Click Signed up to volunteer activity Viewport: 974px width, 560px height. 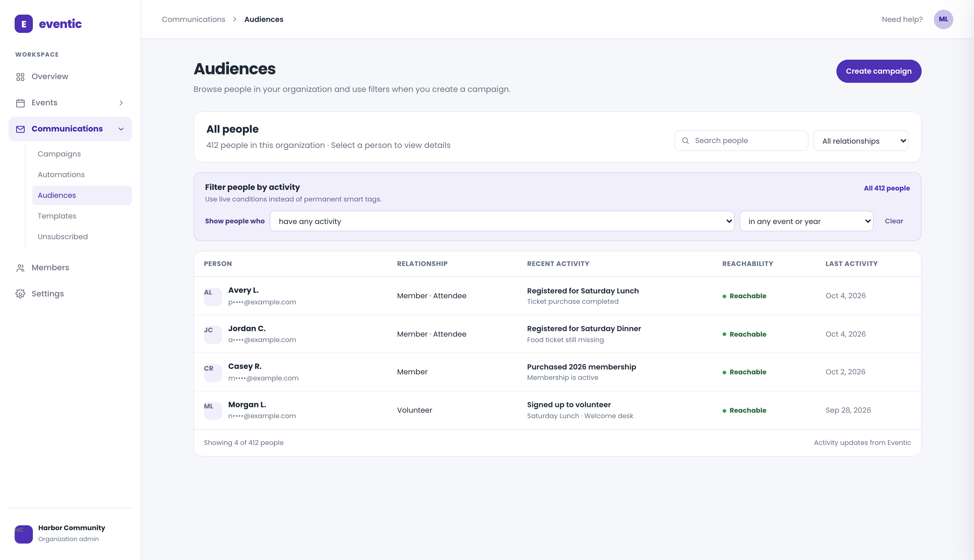point(569,405)
